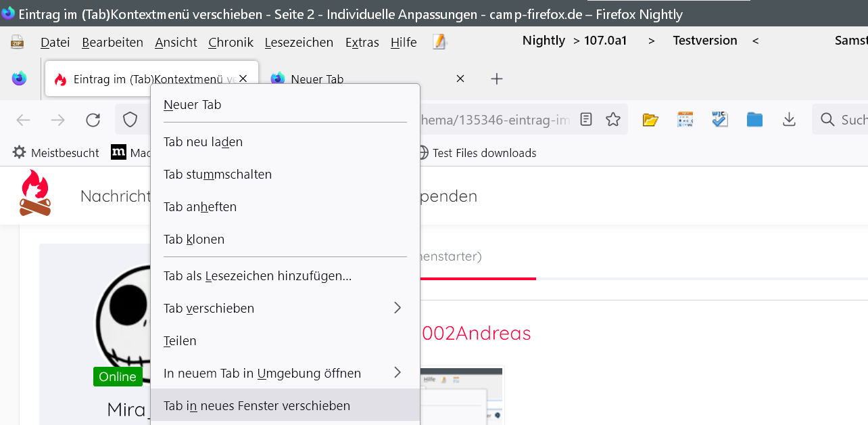Reload the current page

[x=93, y=120]
